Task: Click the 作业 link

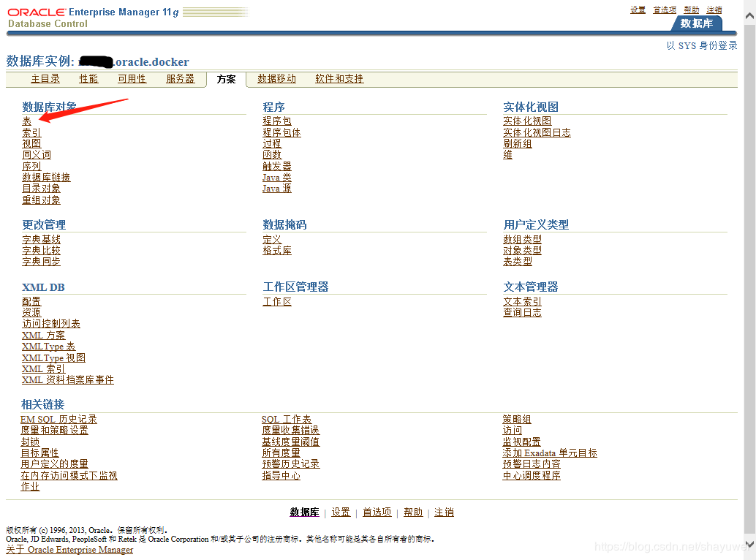Action: tap(30, 487)
